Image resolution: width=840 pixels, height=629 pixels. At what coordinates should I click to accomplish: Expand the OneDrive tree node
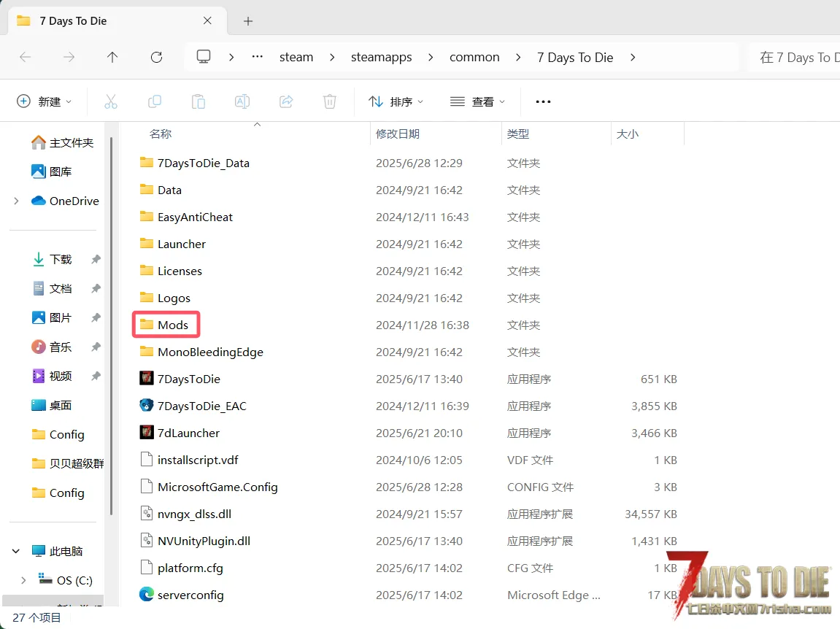pos(16,201)
